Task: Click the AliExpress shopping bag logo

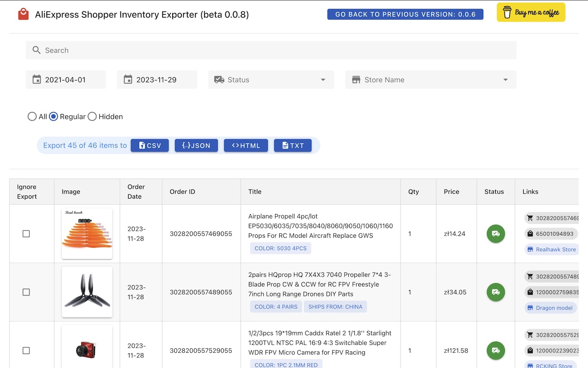Action: pos(23,14)
